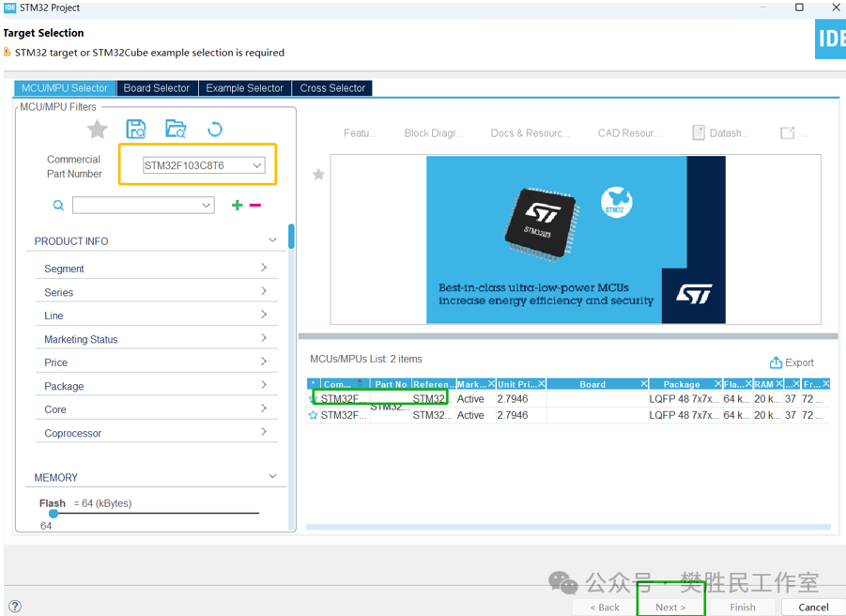This screenshot has height=616, width=846.
Task: Select the first row's LQFP 48 package cell
Action: coord(684,399)
